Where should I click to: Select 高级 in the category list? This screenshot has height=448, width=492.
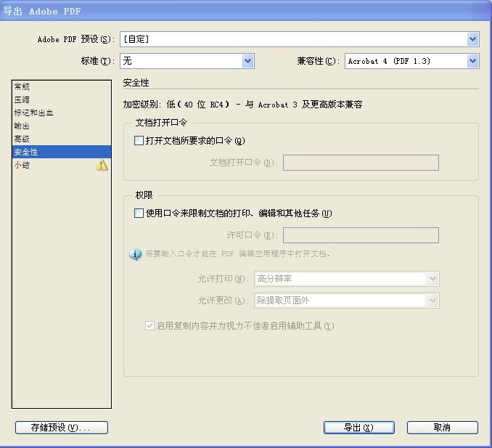[62, 139]
